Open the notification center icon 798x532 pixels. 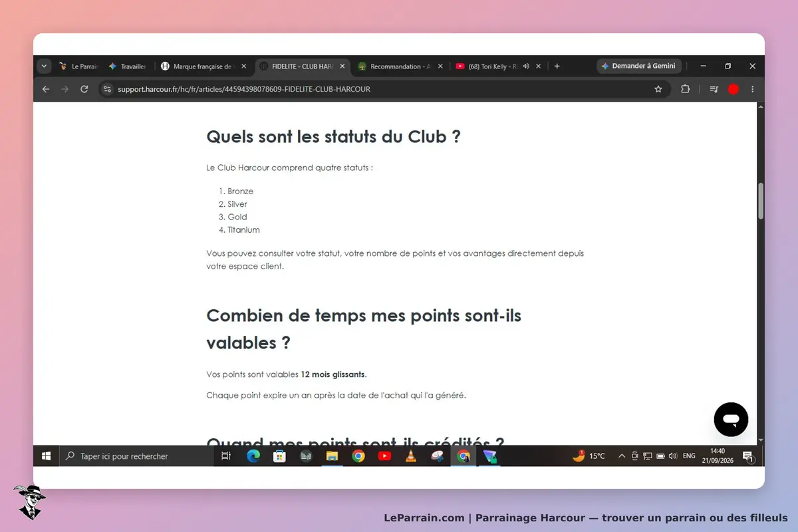747,456
